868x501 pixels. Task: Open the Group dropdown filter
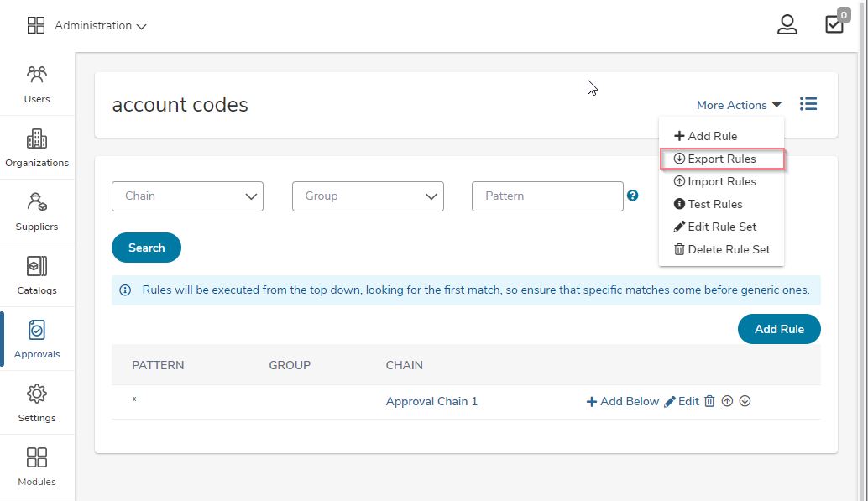pyautogui.click(x=368, y=196)
